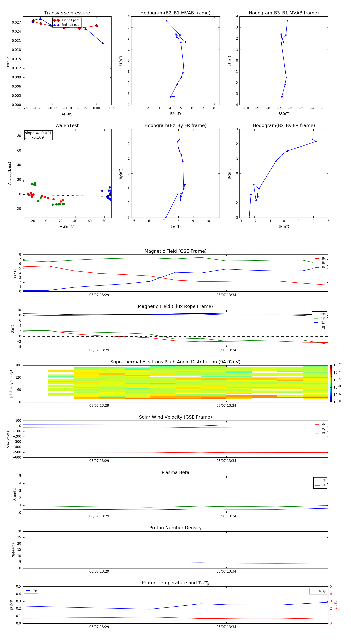Click the "A(T·m)" x-axis label
Viewport: 351px width, 644px height.
pyautogui.click(x=67, y=114)
